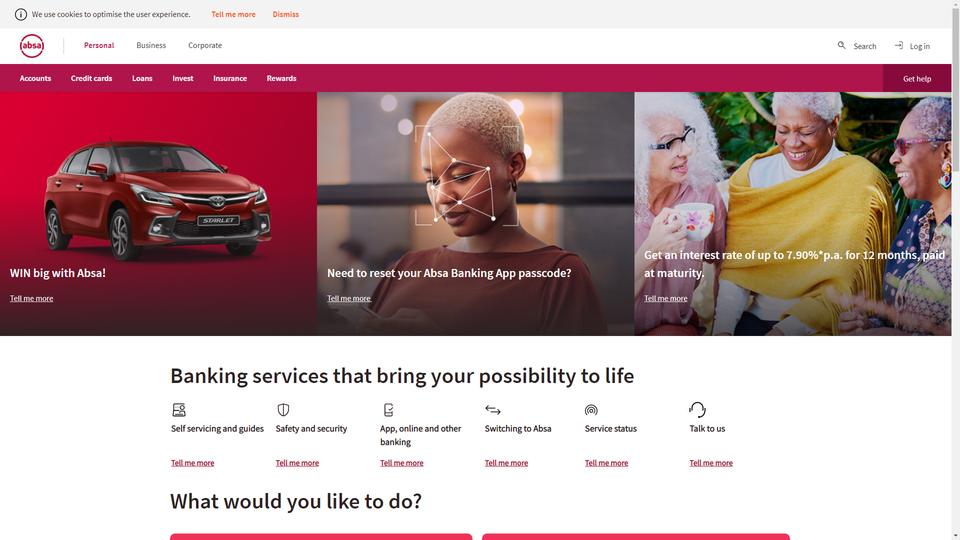Dismiss the cookie notice
The width and height of the screenshot is (960, 540).
pyautogui.click(x=286, y=14)
